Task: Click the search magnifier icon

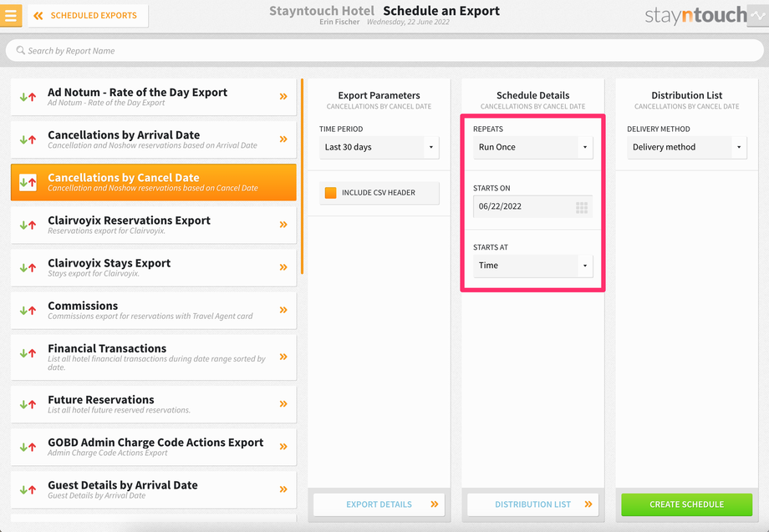Action: [x=21, y=50]
